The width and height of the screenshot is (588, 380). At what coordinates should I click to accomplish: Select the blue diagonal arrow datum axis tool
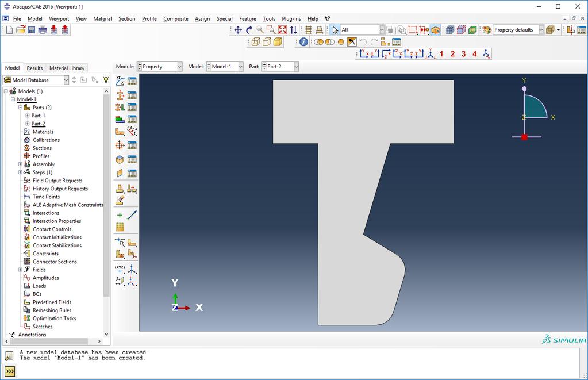132,215
